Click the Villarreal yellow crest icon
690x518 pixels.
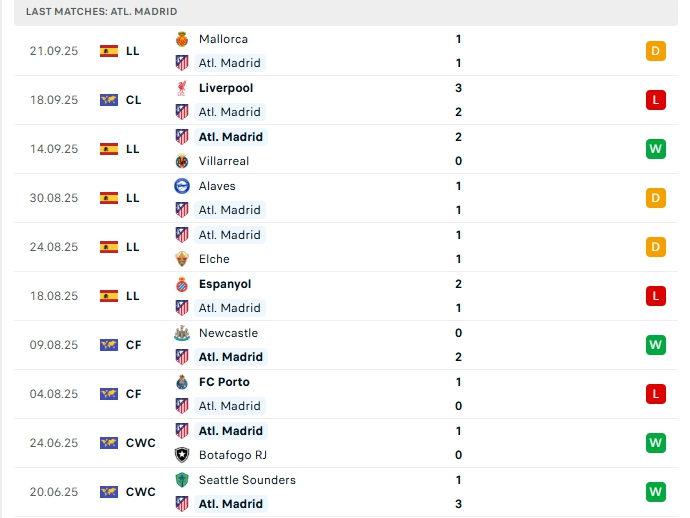point(182,161)
